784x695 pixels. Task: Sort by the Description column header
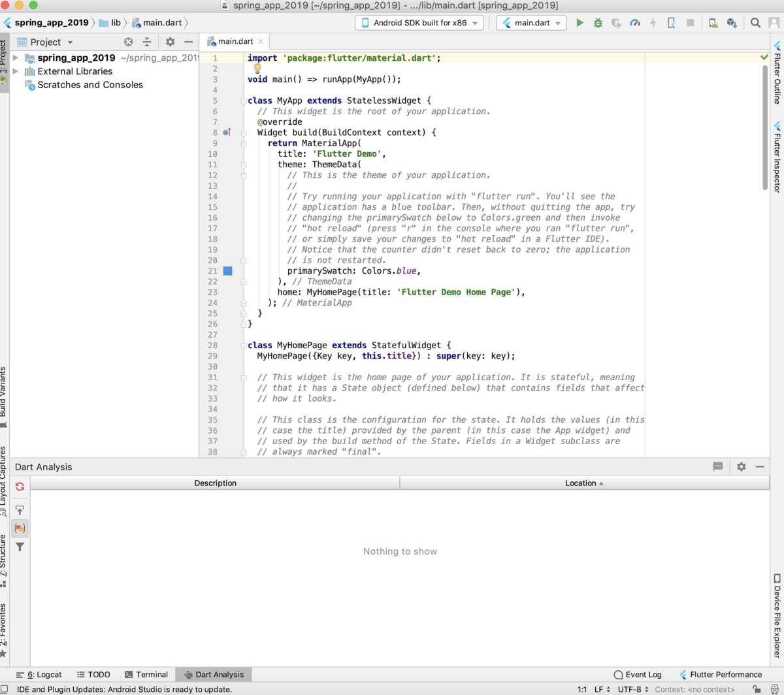coord(215,483)
